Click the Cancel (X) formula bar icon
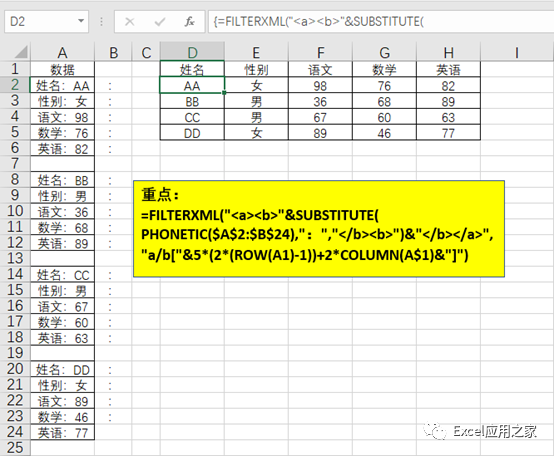The width and height of the screenshot is (554, 456). pos(130,22)
